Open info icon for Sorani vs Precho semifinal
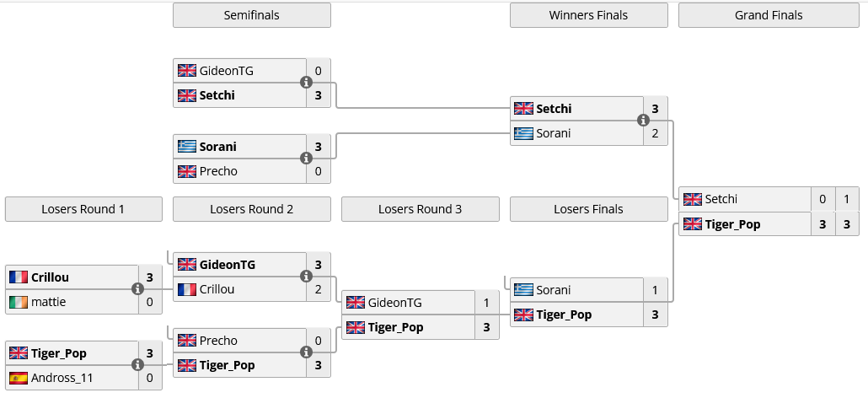The height and width of the screenshot is (398, 868). point(306,159)
